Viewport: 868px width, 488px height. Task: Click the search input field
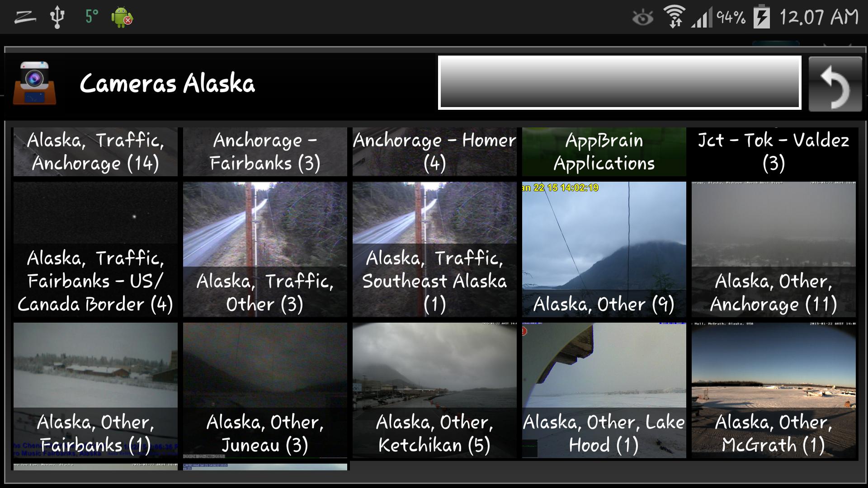(620, 82)
